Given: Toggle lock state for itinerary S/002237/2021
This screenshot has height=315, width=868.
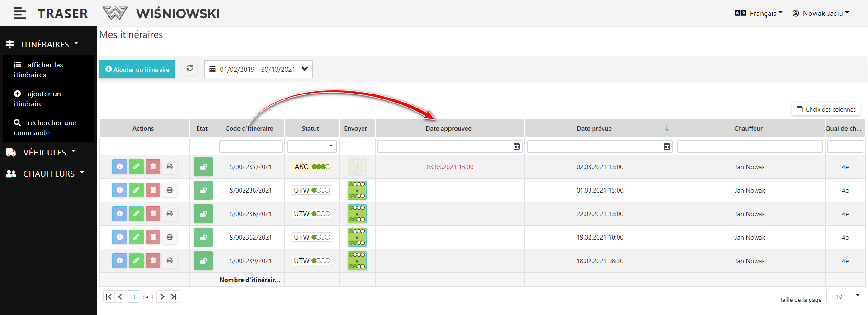Looking at the screenshot, I should tap(203, 167).
